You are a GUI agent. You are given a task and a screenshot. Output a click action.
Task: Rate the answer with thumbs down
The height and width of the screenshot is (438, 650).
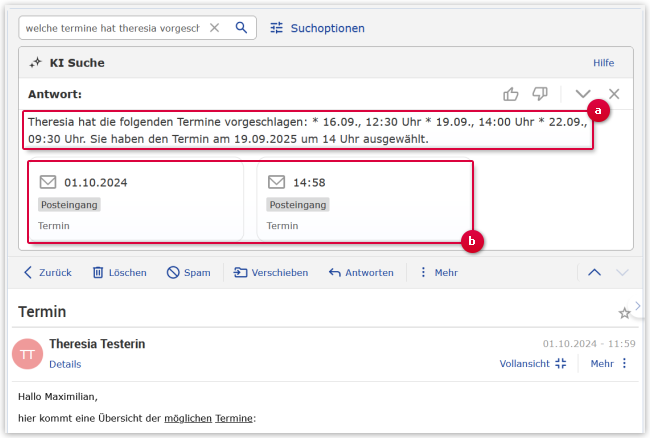point(540,94)
